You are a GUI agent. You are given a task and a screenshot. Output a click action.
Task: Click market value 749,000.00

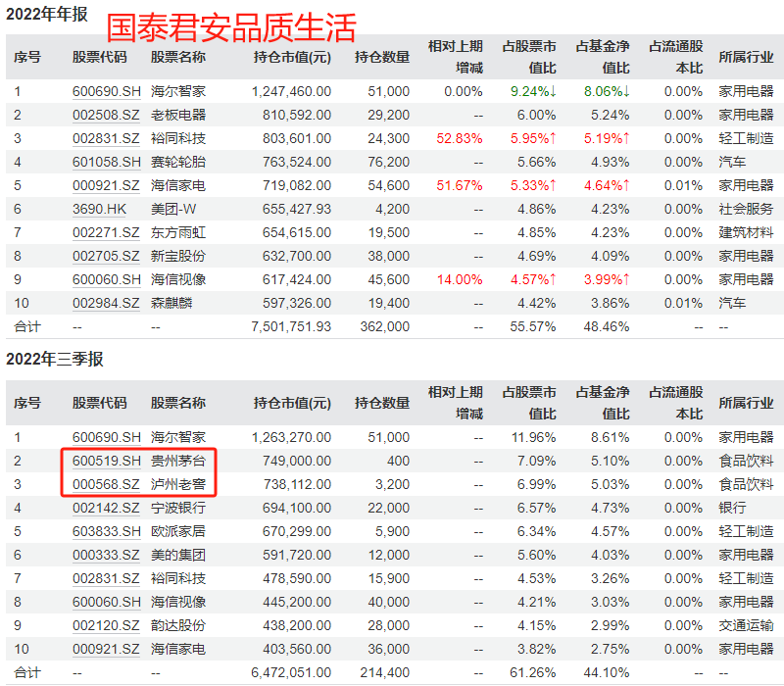[297, 461]
